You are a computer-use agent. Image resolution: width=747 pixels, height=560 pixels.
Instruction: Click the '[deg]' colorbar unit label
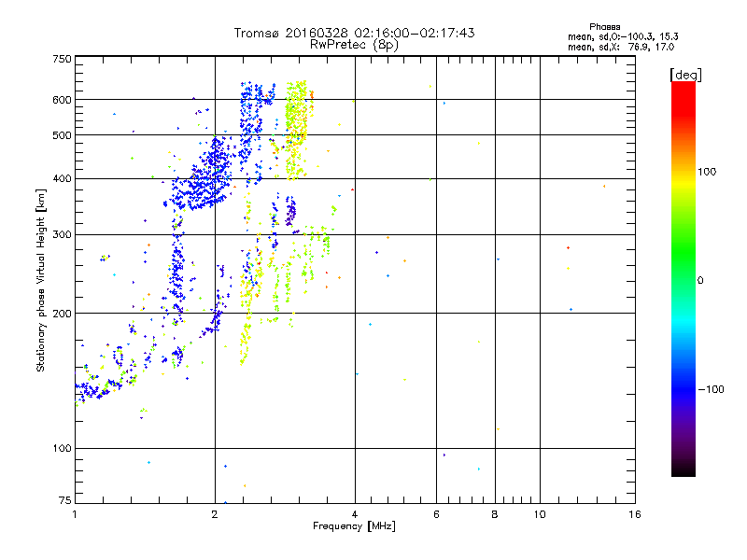point(685,75)
